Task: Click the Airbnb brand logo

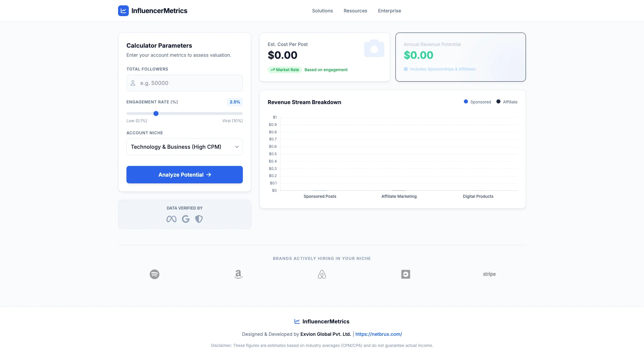Action: (x=322, y=274)
